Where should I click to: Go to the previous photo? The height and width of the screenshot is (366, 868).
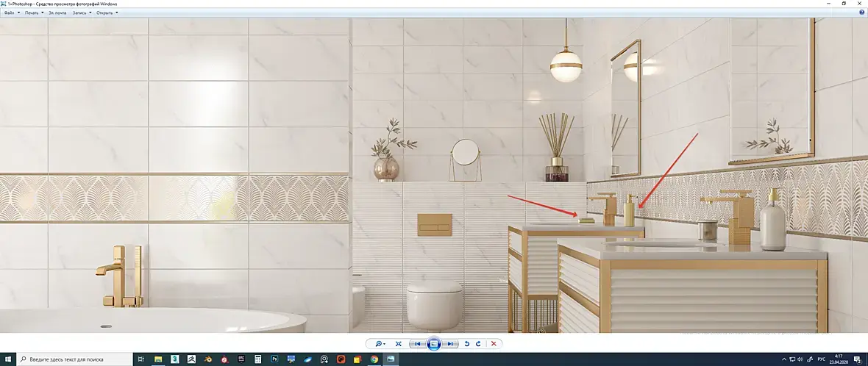(417, 344)
